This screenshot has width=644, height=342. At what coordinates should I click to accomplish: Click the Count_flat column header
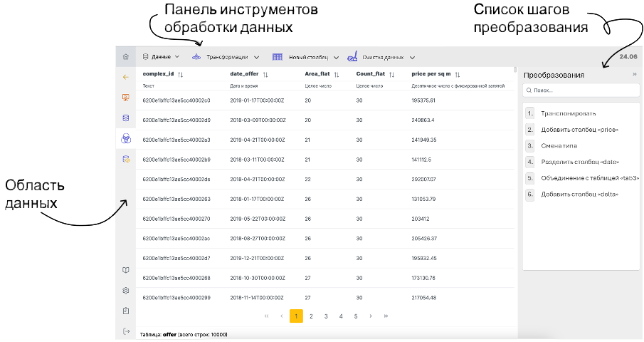click(x=371, y=74)
